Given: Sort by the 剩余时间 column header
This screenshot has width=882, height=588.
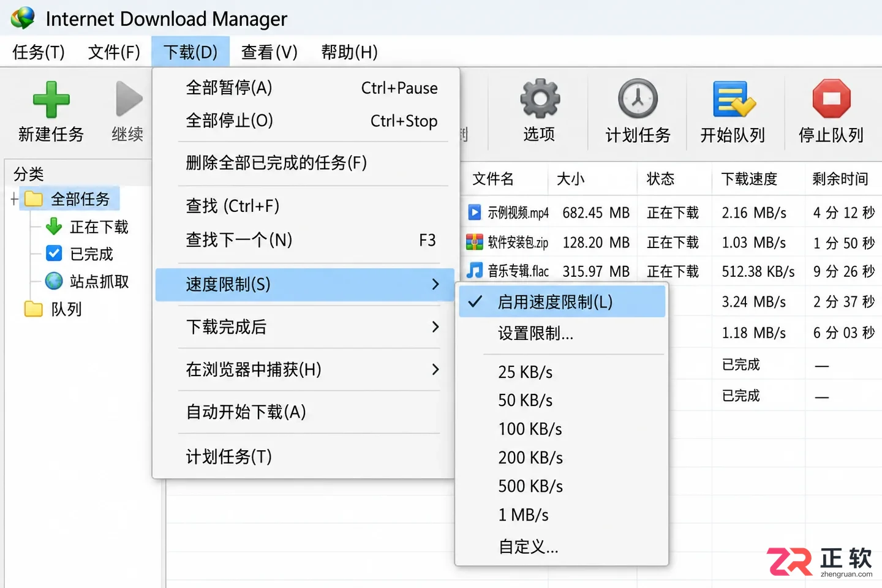Looking at the screenshot, I should pyautogui.click(x=840, y=179).
